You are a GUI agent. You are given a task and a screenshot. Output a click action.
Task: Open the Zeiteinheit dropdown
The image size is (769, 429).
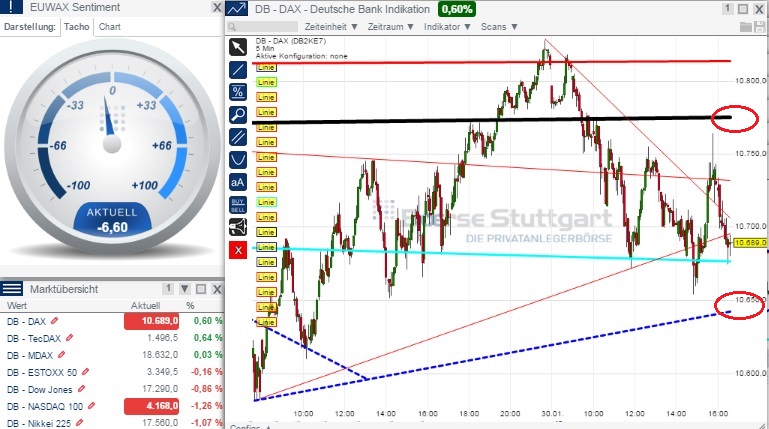(x=331, y=27)
